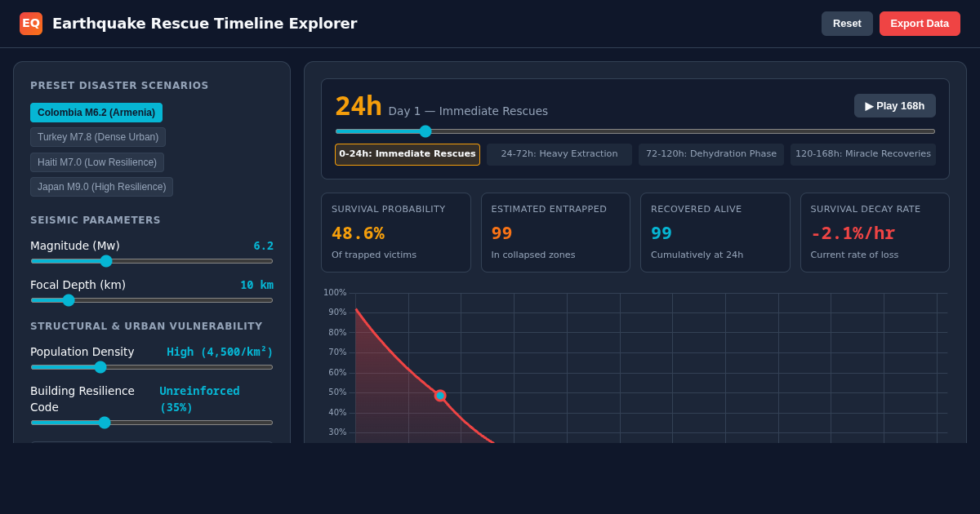This screenshot has height=514, width=980.
Task: Select the Colombia M6.2 (Armenia) scenario
Action: point(96,113)
